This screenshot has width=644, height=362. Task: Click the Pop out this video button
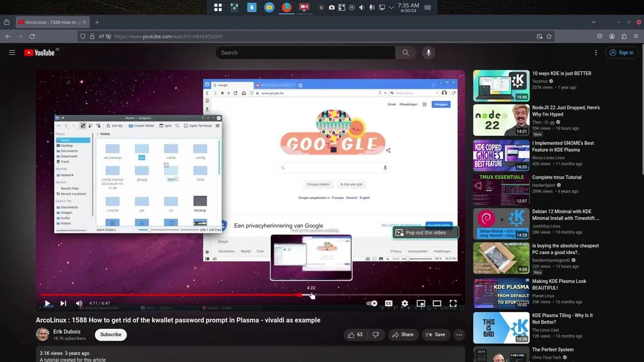[x=426, y=232]
